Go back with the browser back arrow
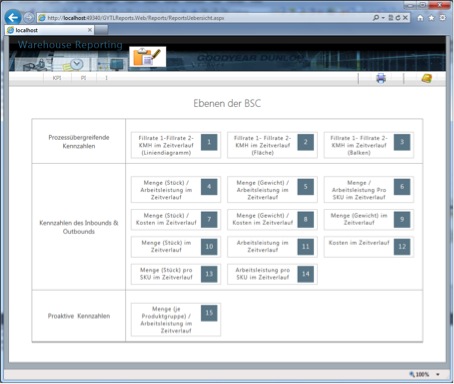The height and width of the screenshot is (384, 454). tap(13, 17)
